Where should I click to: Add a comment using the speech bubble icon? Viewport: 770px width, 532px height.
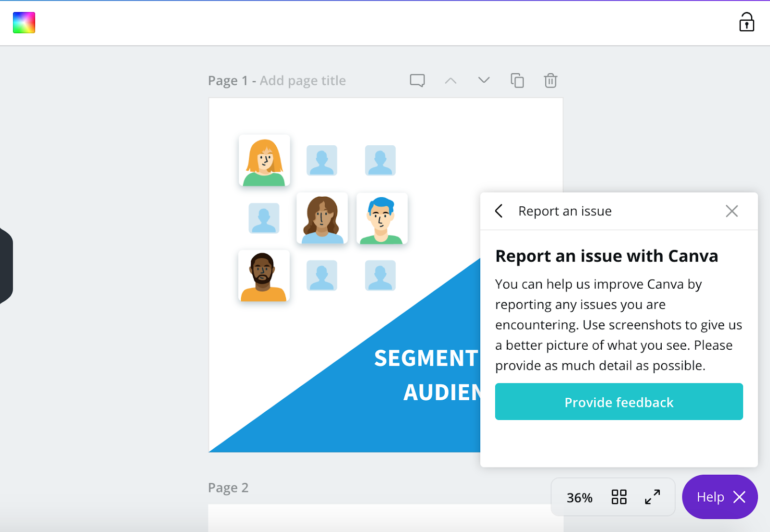(417, 80)
